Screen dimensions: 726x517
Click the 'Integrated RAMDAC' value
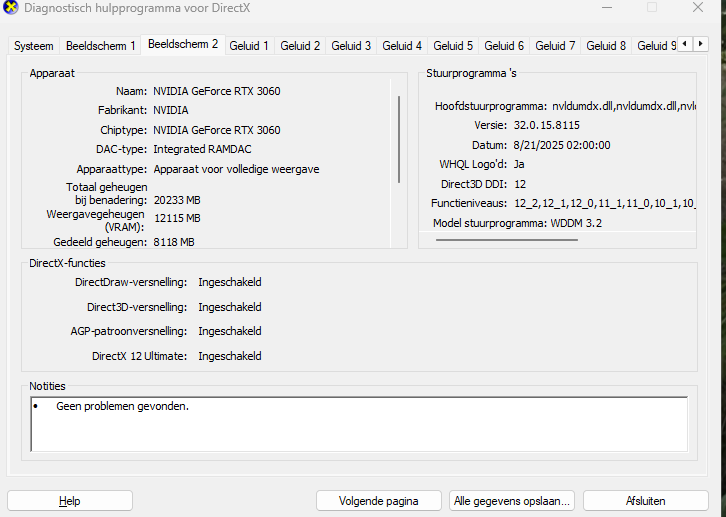tap(202, 149)
